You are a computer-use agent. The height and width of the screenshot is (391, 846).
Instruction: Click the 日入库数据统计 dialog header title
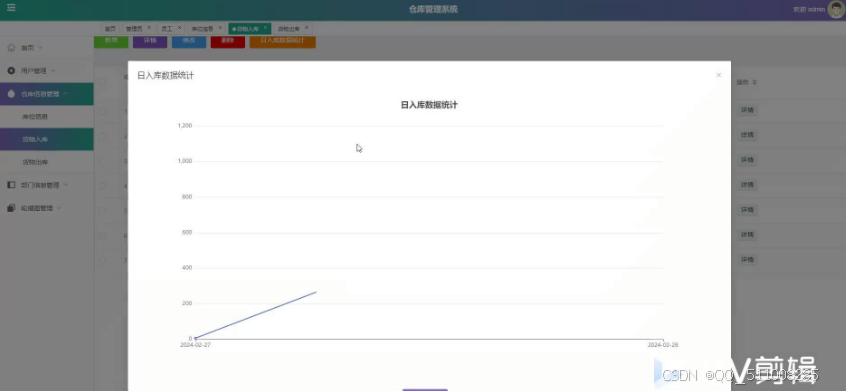(166, 76)
